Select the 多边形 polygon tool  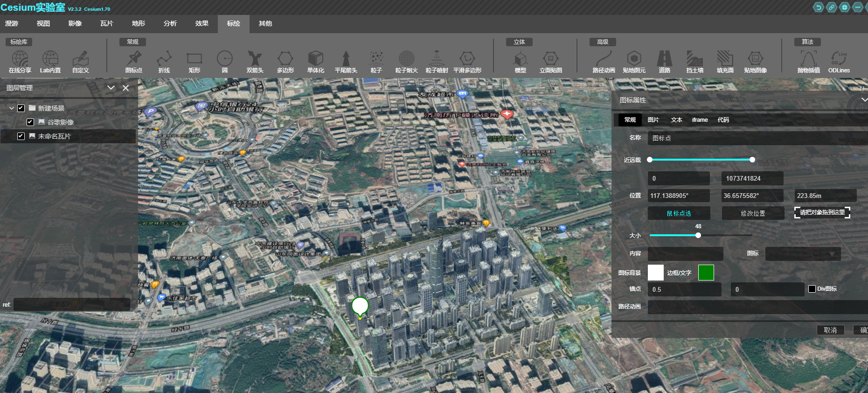point(285,62)
